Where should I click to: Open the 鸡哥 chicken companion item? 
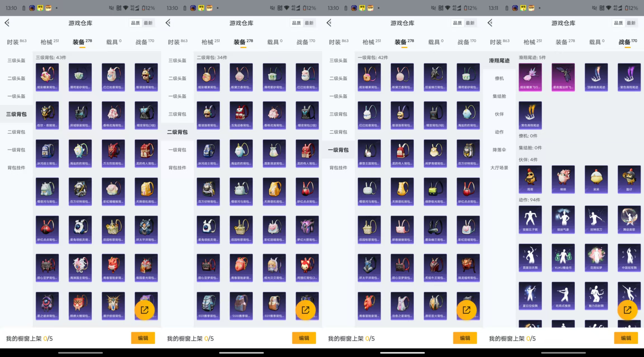(530, 179)
